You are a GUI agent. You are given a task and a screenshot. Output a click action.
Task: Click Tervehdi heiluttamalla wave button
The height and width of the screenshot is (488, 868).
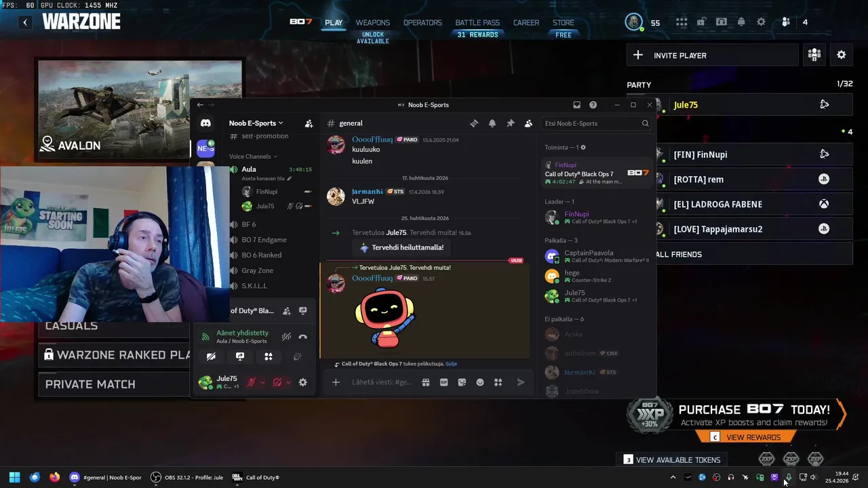[x=402, y=247]
